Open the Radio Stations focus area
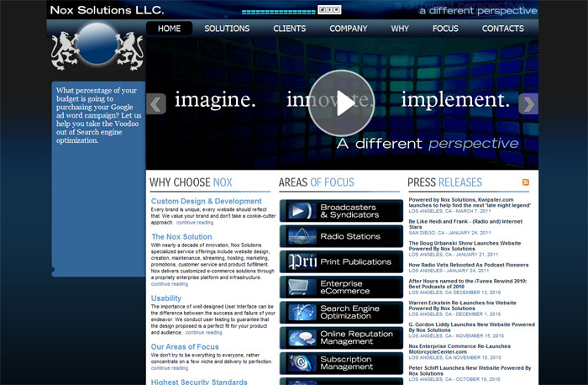588x385 pixels. 341,236
